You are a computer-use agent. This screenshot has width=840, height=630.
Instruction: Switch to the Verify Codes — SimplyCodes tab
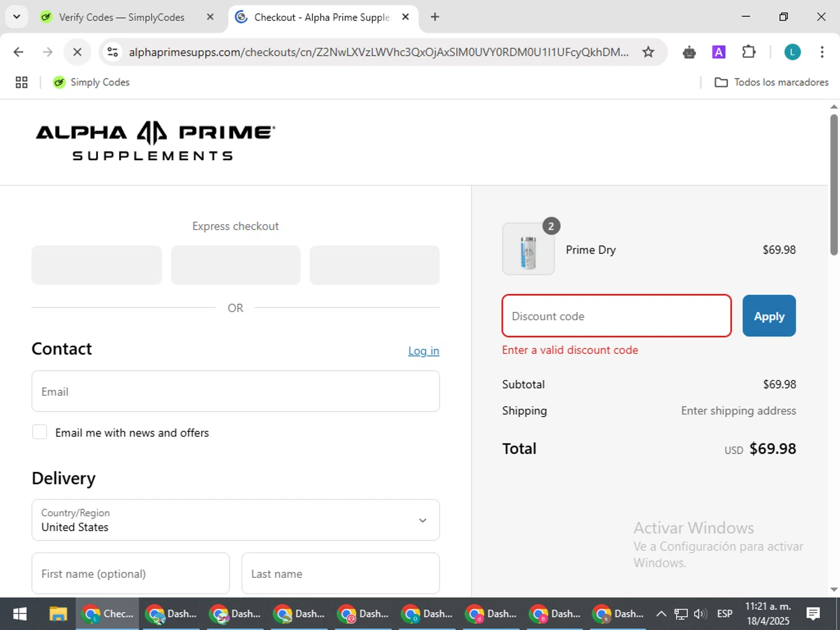[x=120, y=17]
